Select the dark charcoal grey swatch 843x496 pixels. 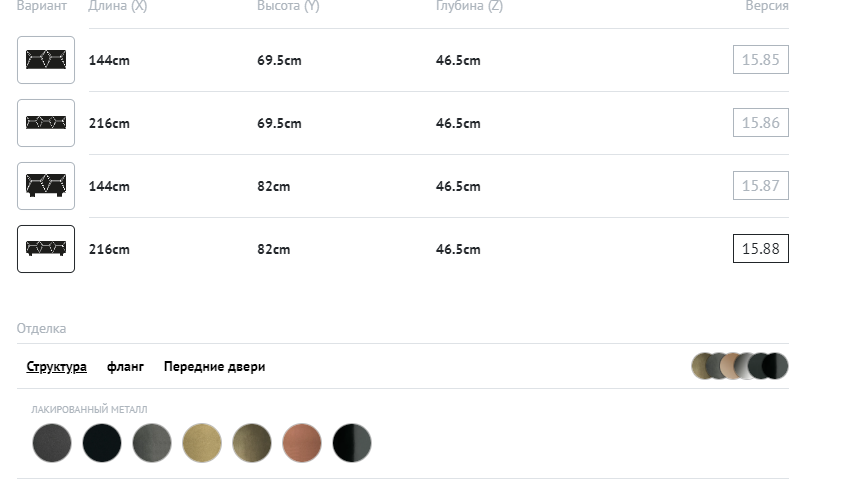(x=52, y=443)
